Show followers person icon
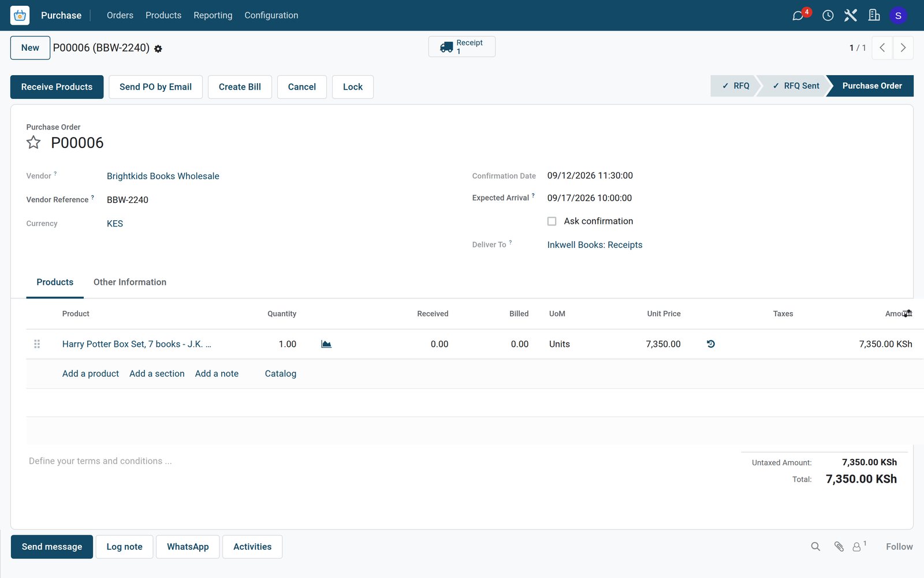The height and width of the screenshot is (578, 924). pyautogui.click(x=857, y=547)
